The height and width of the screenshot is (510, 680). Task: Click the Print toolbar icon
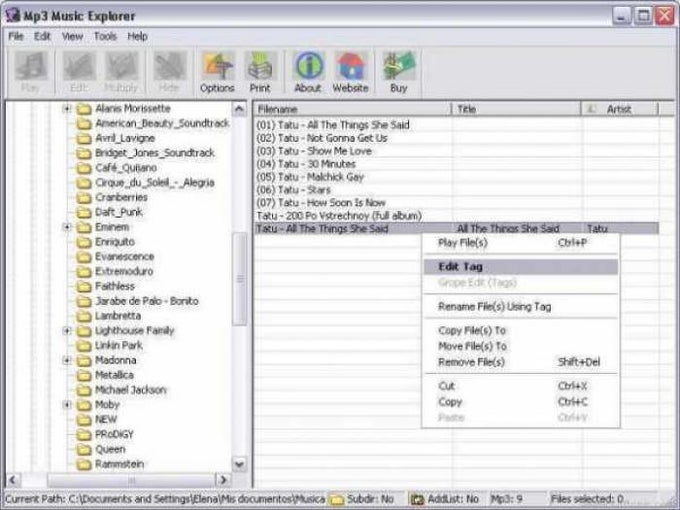point(260,66)
